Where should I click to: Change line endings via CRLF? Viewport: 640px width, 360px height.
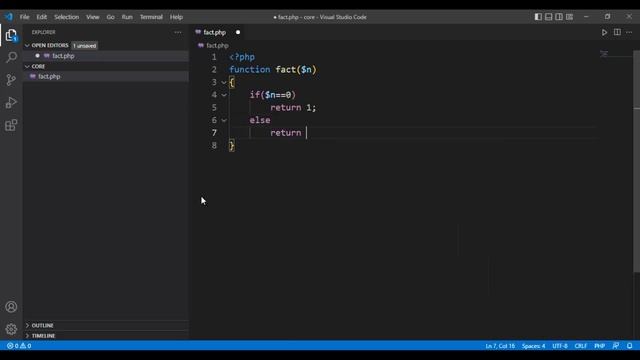tap(580, 346)
